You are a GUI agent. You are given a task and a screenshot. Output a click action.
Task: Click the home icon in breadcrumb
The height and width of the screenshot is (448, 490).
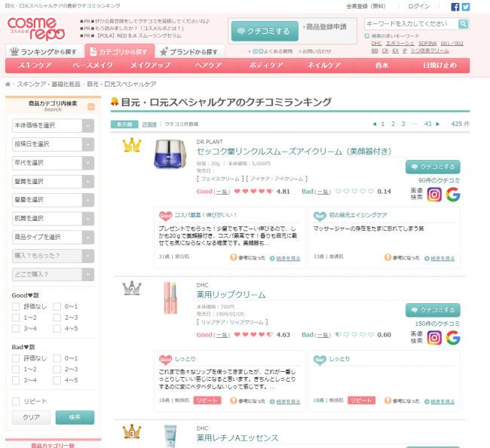pyautogui.click(x=8, y=84)
